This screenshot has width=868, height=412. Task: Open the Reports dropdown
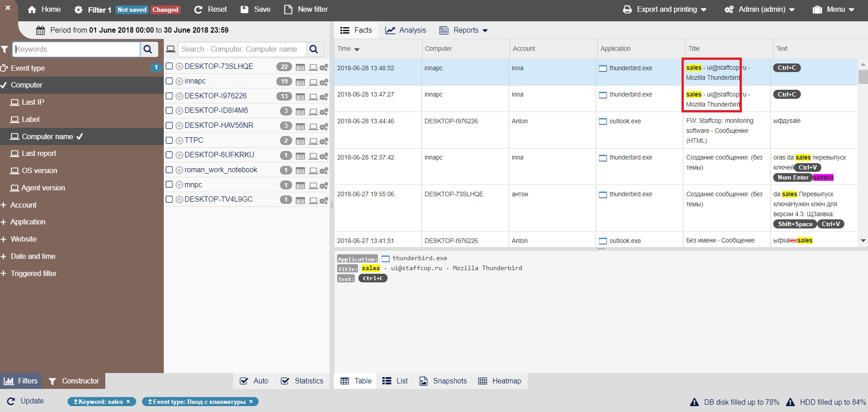point(464,30)
